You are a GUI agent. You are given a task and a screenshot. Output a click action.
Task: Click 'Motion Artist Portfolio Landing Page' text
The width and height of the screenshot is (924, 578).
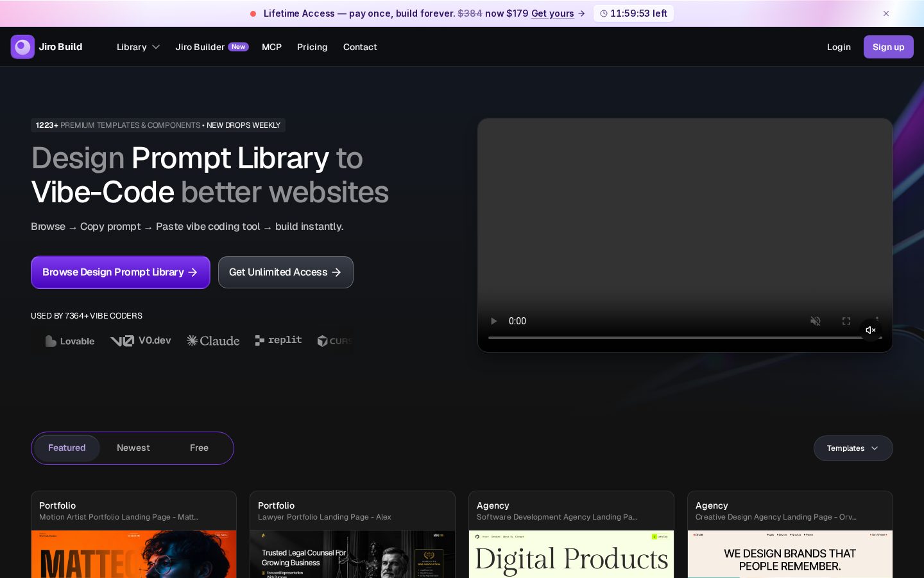point(119,517)
